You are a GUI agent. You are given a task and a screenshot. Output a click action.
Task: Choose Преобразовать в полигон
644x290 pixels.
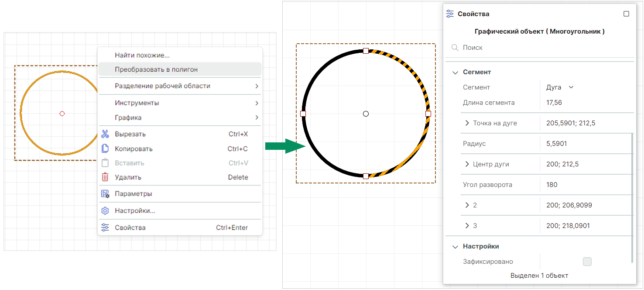[180, 69]
